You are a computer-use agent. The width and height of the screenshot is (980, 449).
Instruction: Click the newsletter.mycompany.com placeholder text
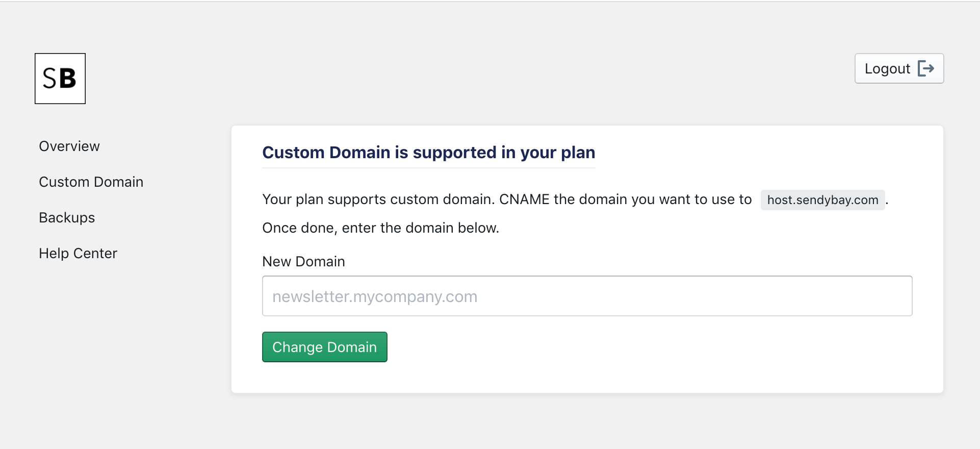[x=375, y=296]
